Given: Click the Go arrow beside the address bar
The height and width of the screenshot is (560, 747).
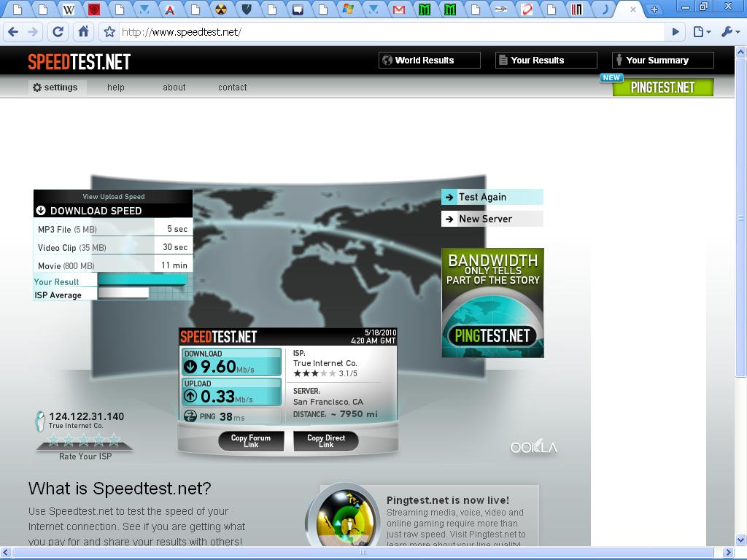Looking at the screenshot, I should [676, 32].
